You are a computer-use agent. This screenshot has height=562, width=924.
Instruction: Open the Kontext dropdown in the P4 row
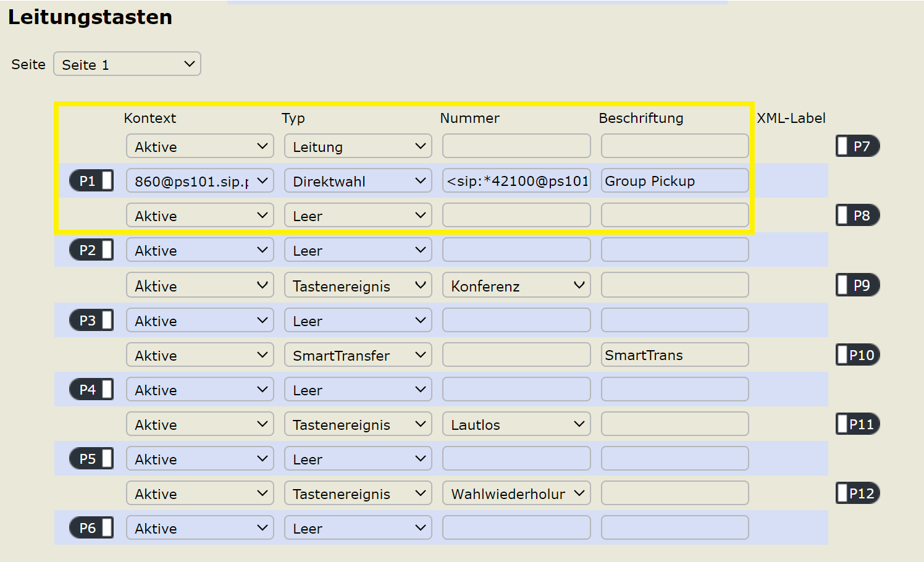coord(200,390)
